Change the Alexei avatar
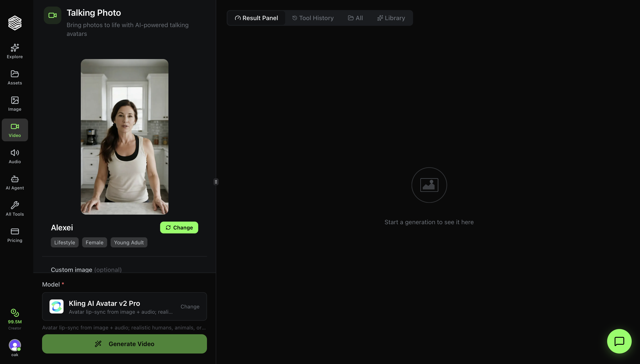 pos(179,227)
